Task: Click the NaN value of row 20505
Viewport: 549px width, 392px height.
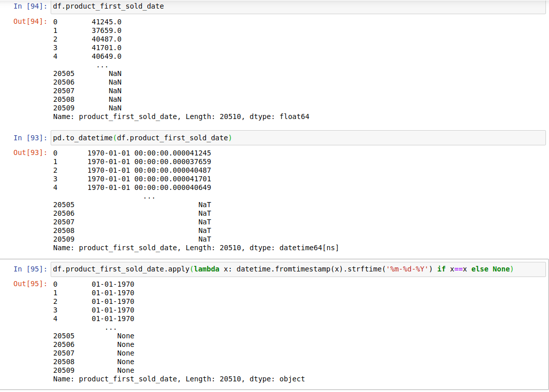Action: point(115,73)
